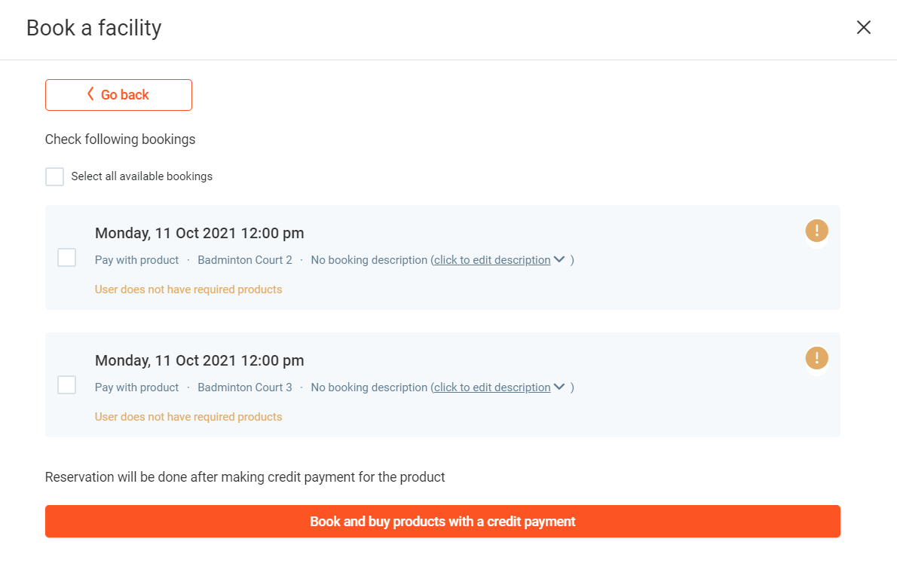Tick the Badminton Court 2 booking checkbox
The height and width of the screenshot is (588, 897).
(x=67, y=258)
